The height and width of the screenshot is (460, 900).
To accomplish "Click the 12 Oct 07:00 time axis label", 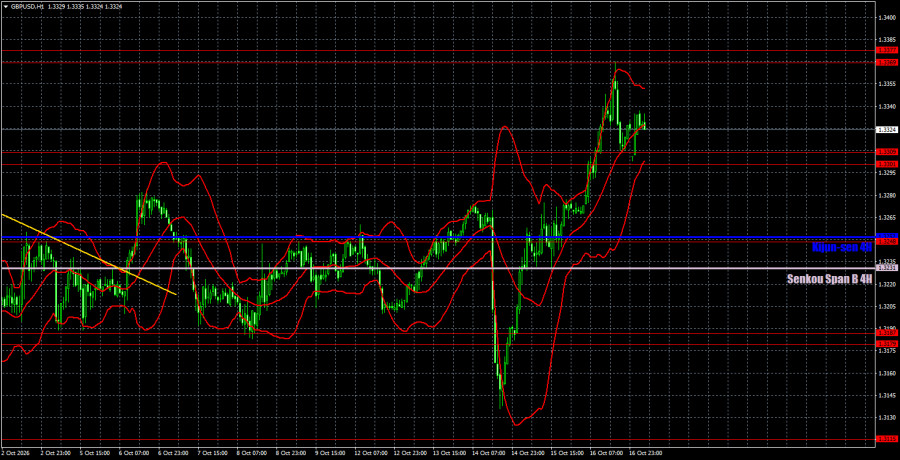I will click(x=372, y=453).
